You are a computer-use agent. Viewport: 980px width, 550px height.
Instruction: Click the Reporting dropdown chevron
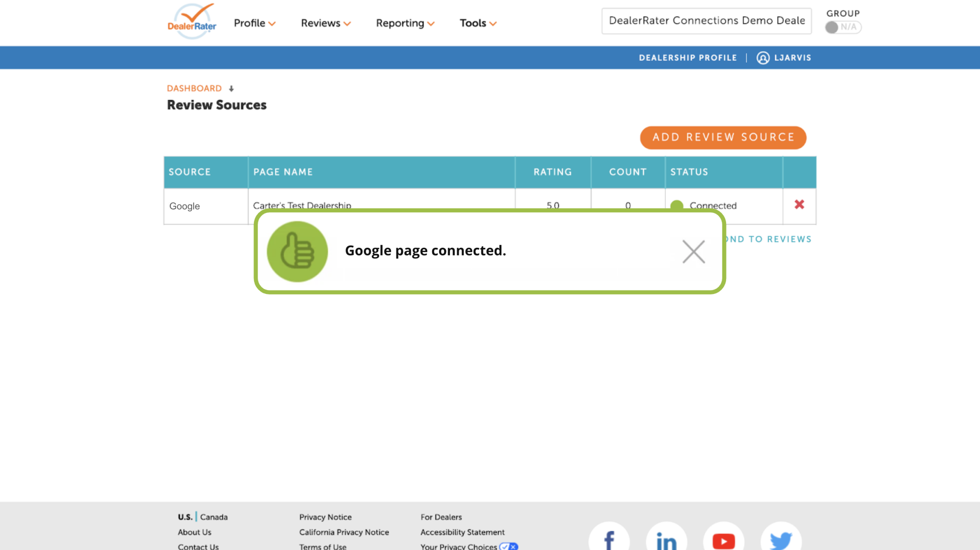coord(431,24)
